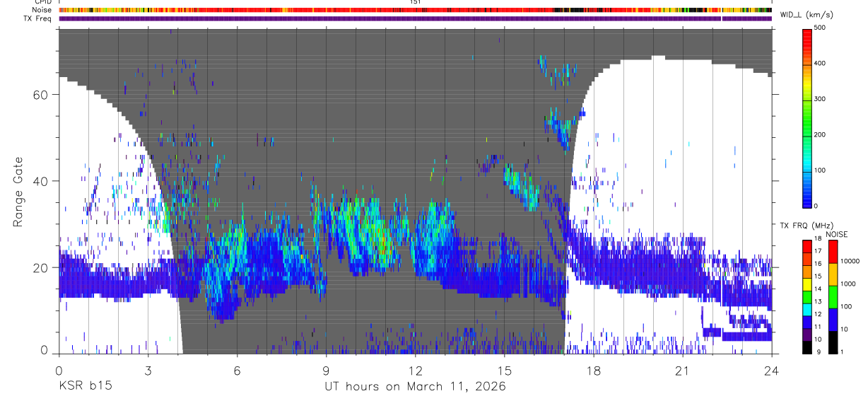The image size is (868, 401).
Task: Click the '300' tick on WID color bar
Action: [x=821, y=99]
